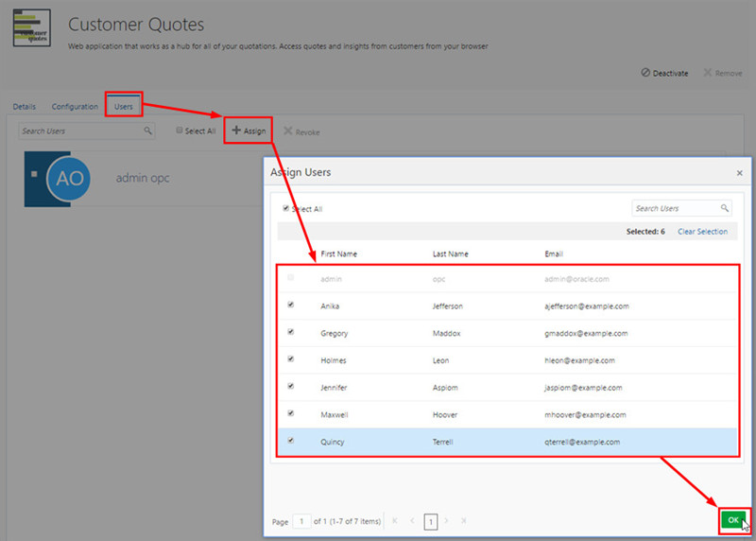756x541 pixels.
Task: Click the Page number input field
Action: pos(301,521)
